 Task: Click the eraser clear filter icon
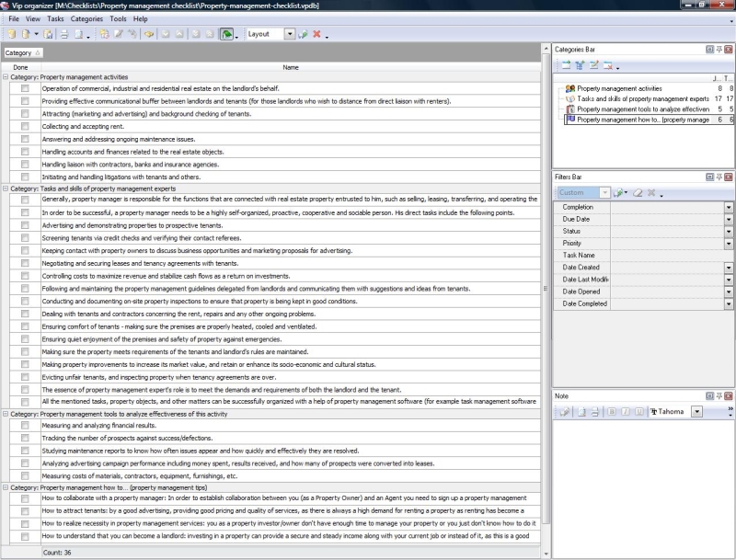(636, 193)
